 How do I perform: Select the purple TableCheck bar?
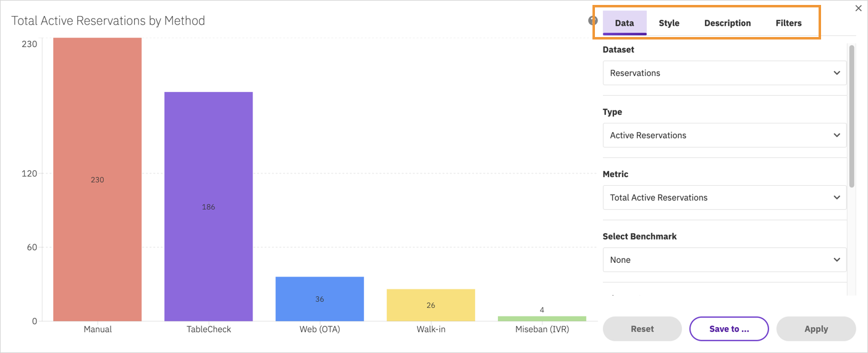pos(208,207)
